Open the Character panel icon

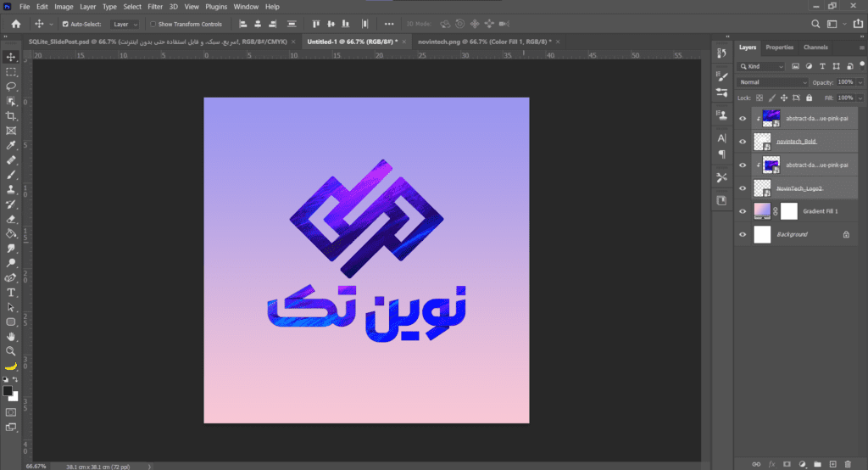[x=721, y=138]
